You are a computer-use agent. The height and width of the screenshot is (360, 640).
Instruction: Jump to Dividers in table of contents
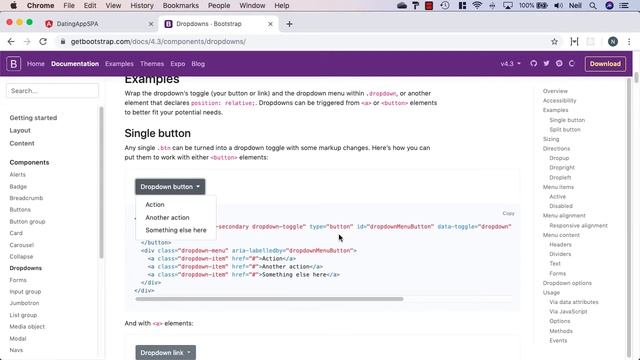pos(560,254)
